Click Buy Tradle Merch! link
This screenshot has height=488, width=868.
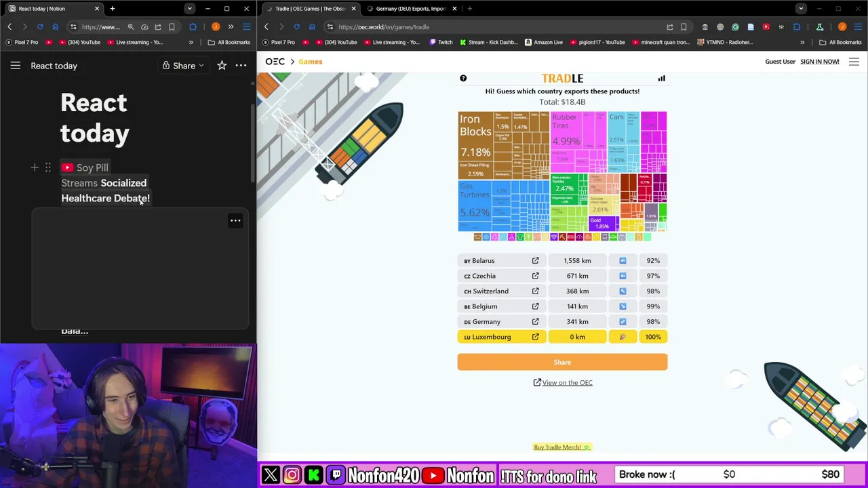(x=562, y=447)
